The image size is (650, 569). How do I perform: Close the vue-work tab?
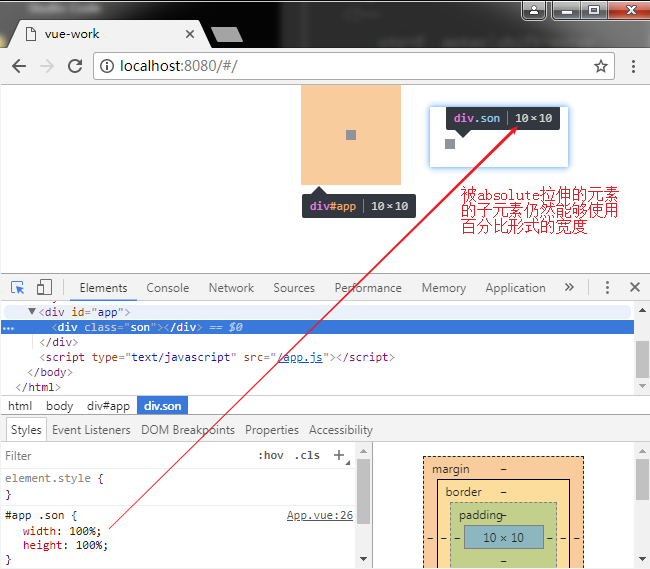pyautogui.click(x=190, y=34)
